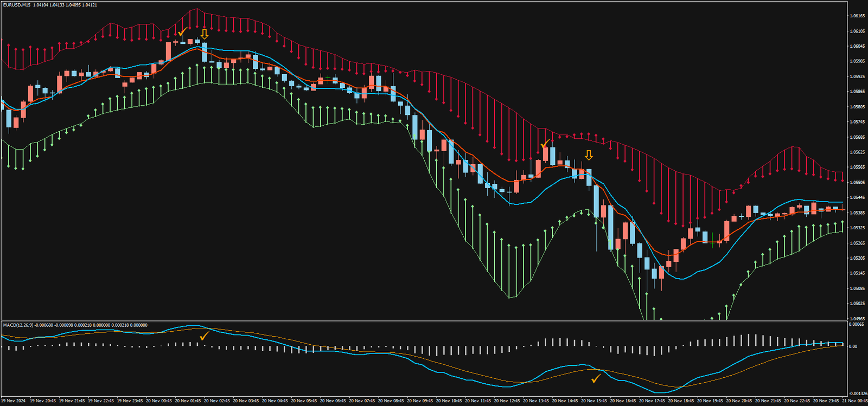Click the -0.001326 value on the MACD scale

pyautogui.click(x=857, y=394)
